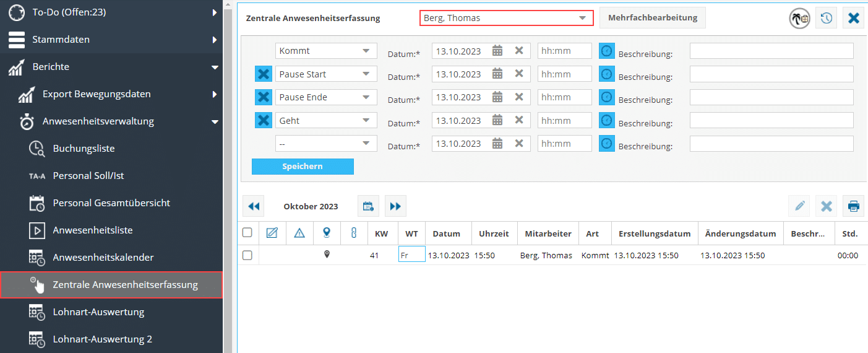Go to next month with double-right arrows
The image size is (868, 353).
tap(395, 206)
